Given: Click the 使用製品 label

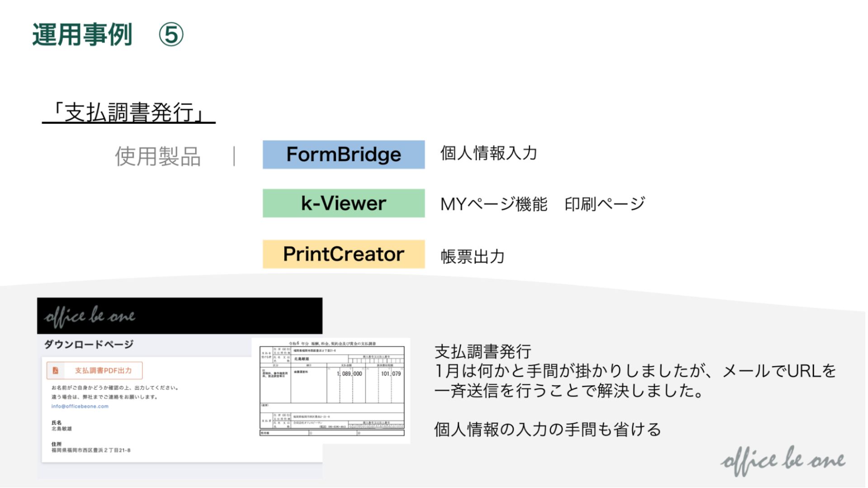Looking at the screenshot, I should (158, 157).
